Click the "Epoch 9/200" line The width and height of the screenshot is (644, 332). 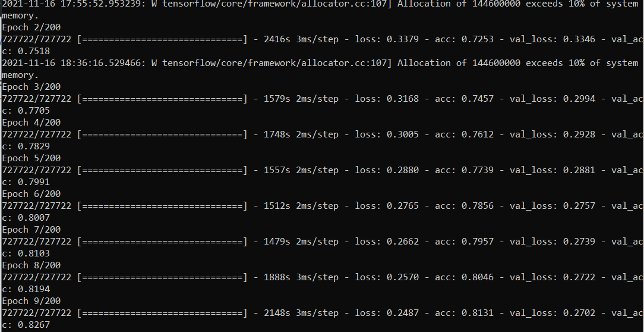[x=31, y=302]
